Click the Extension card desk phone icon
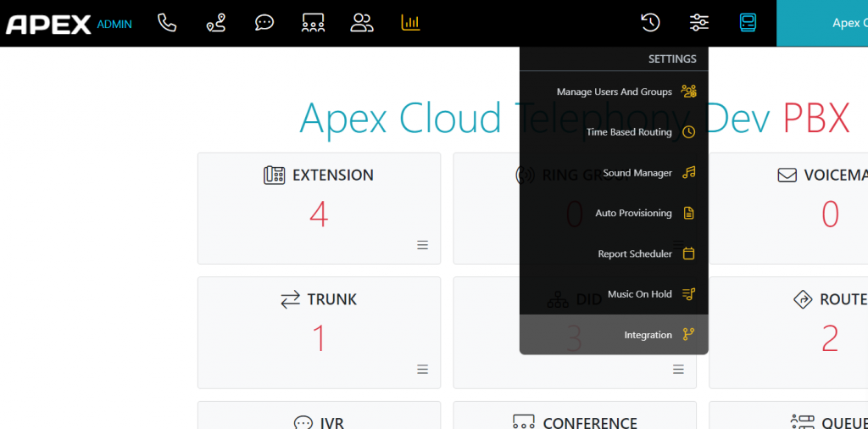868x429 pixels. click(x=275, y=175)
